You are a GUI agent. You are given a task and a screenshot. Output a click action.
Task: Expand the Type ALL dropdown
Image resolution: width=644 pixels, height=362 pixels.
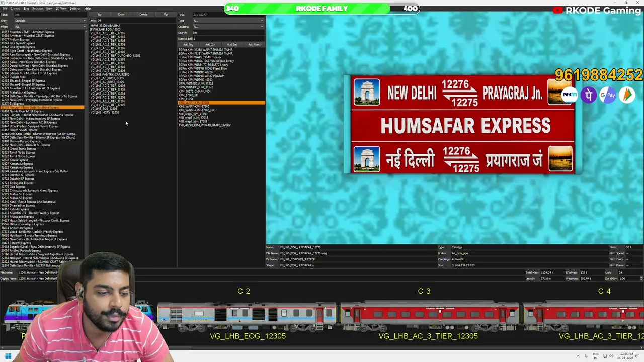[x=228, y=21]
